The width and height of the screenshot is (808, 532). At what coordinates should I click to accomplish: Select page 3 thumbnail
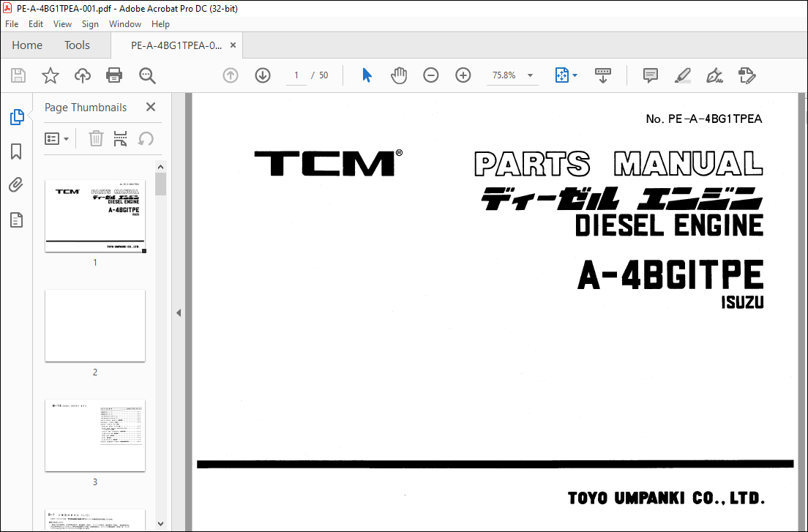(95, 435)
